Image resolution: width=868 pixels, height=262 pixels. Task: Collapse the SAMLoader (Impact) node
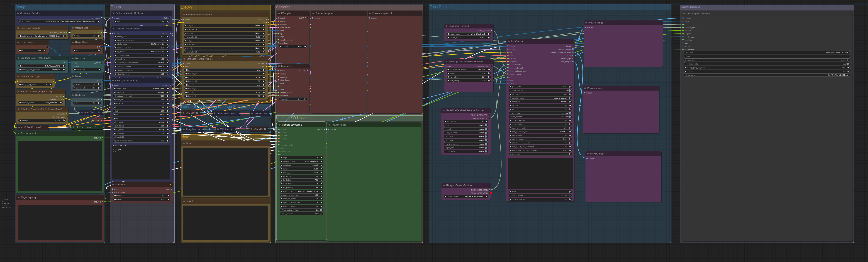pyautogui.click(x=446, y=26)
